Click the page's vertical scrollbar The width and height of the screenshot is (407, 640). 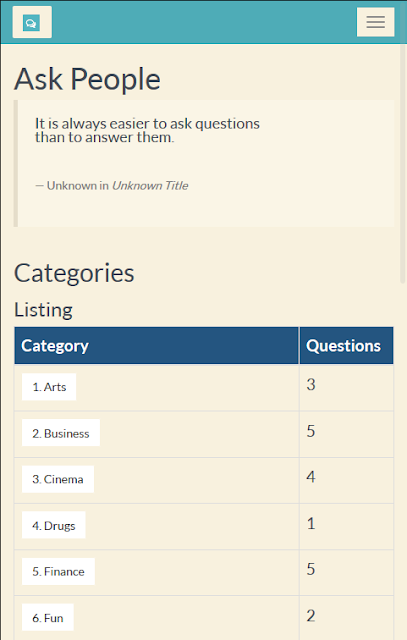tap(403, 163)
